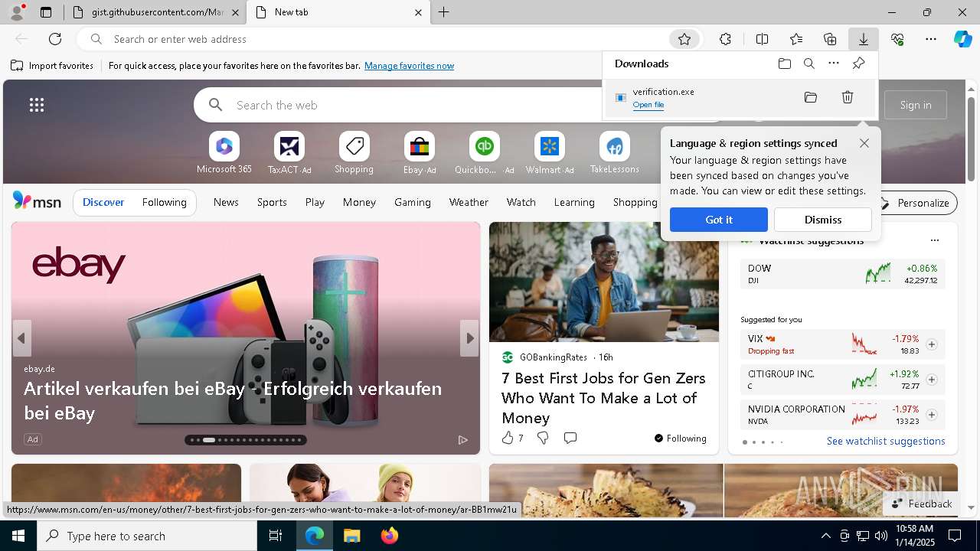Add page to favorites star icon
The image size is (980, 551).
point(684,39)
